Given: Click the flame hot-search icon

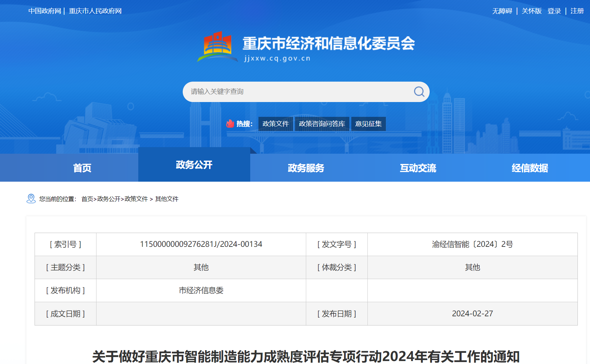Looking at the screenshot, I should pyautogui.click(x=230, y=123).
